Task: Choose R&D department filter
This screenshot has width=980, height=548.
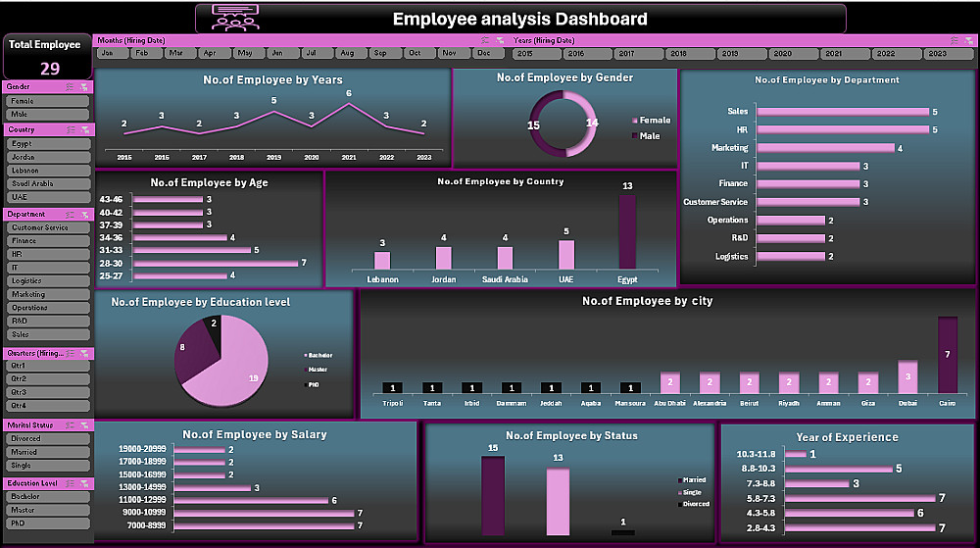Action: (x=47, y=322)
